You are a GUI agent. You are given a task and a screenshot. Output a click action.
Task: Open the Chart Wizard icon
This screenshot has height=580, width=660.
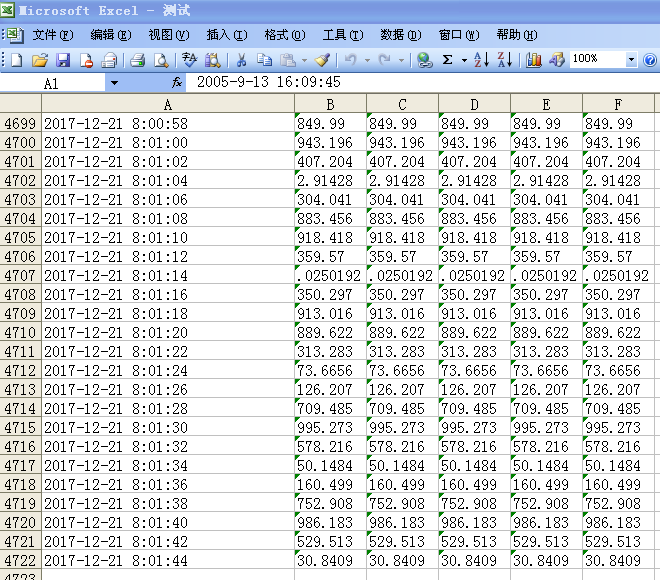[534, 60]
